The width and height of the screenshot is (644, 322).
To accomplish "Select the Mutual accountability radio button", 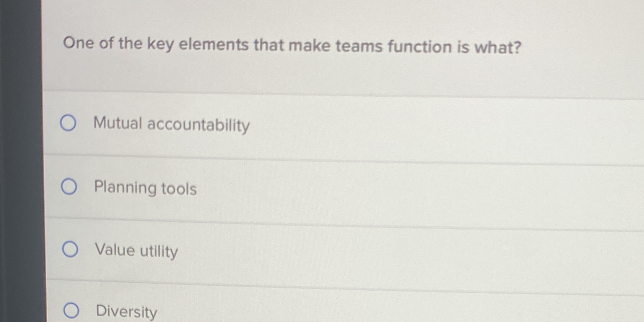I will tap(69, 123).
